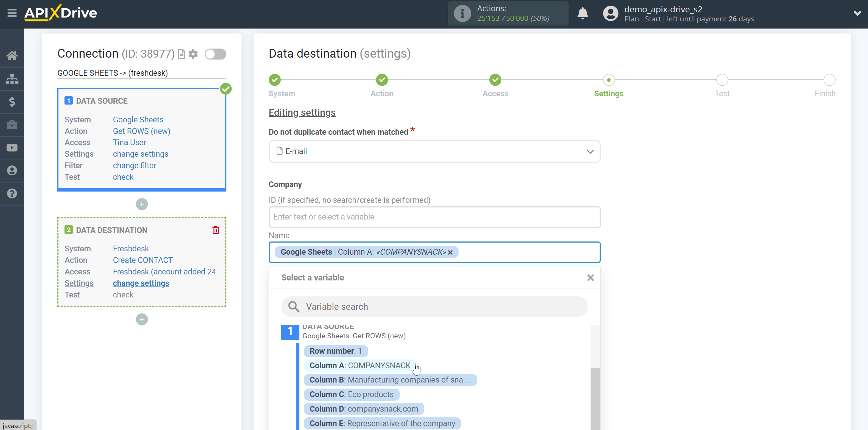This screenshot has width=868, height=430.
Task: Go to the System step
Action: click(x=275, y=80)
